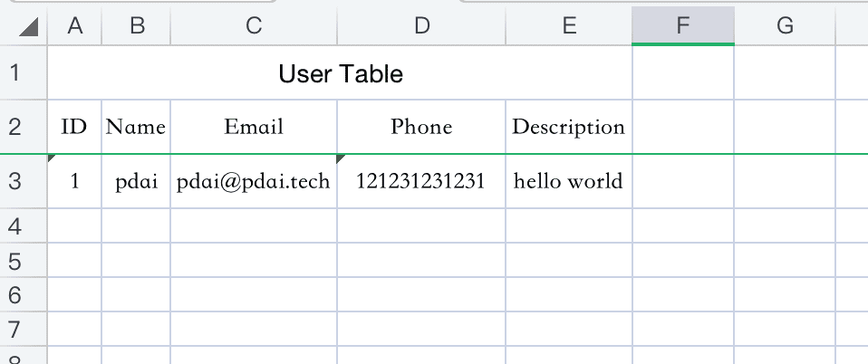Select the highlighted column F header
The image size is (868, 364).
pos(682,27)
